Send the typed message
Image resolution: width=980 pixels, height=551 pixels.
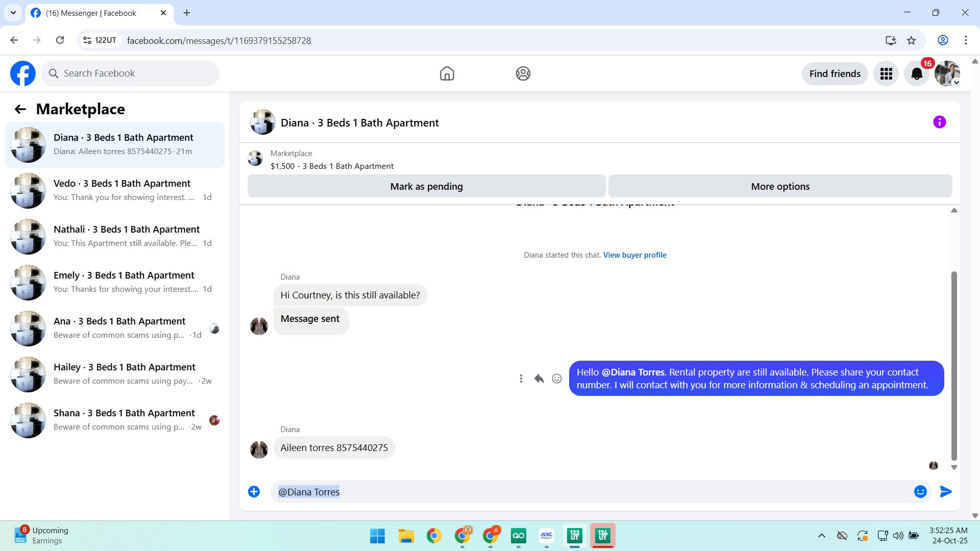point(946,492)
